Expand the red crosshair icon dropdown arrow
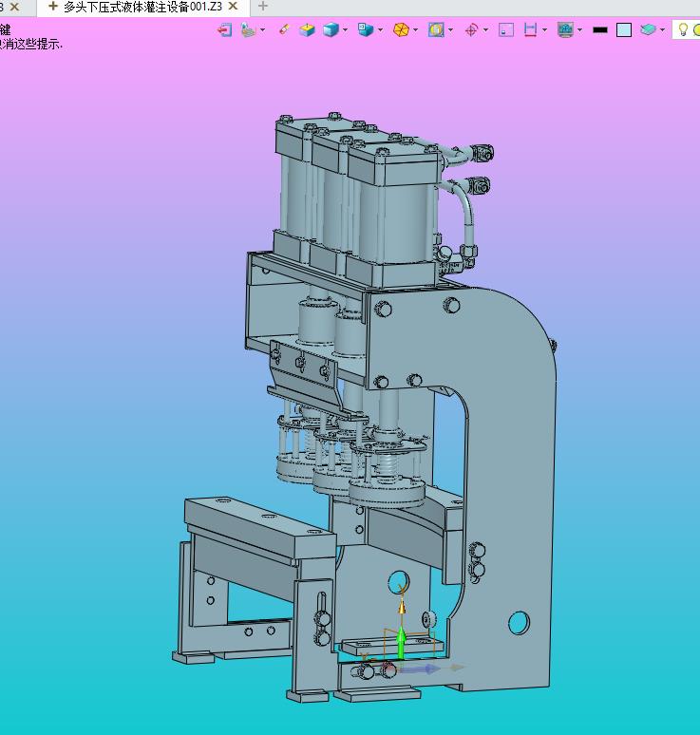This screenshot has height=735, width=700. pyautogui.click(x=485, y=30)
